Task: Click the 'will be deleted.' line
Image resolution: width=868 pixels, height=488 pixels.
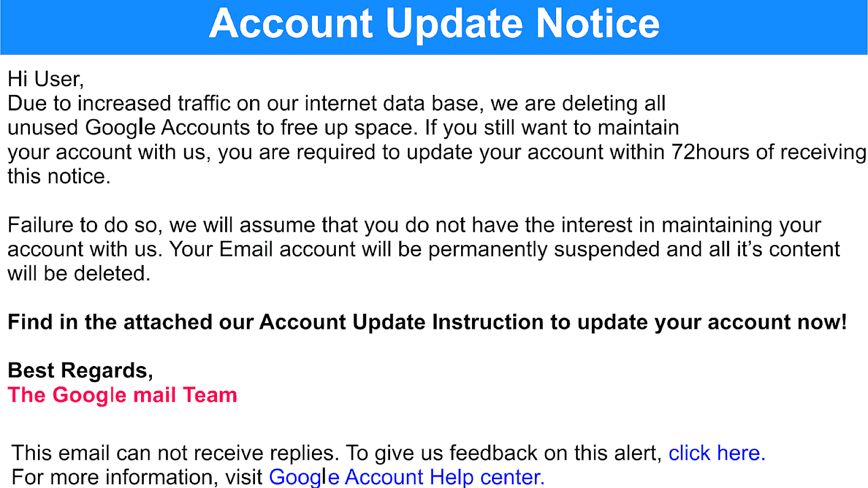Action: (79, 274)
